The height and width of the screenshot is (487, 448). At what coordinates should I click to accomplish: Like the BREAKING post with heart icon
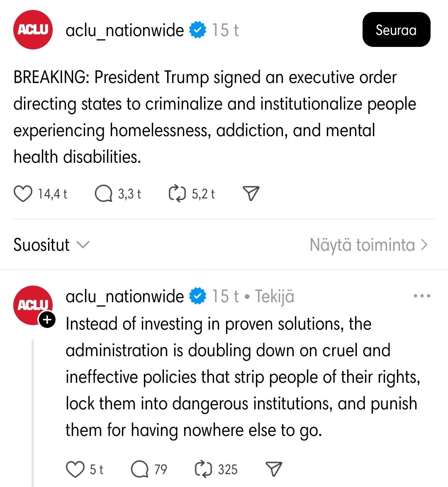click(23, 194)
